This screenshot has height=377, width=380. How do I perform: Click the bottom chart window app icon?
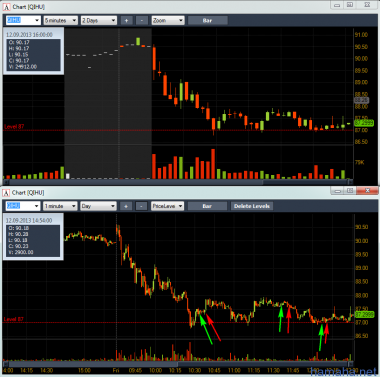tap(6, 193)
